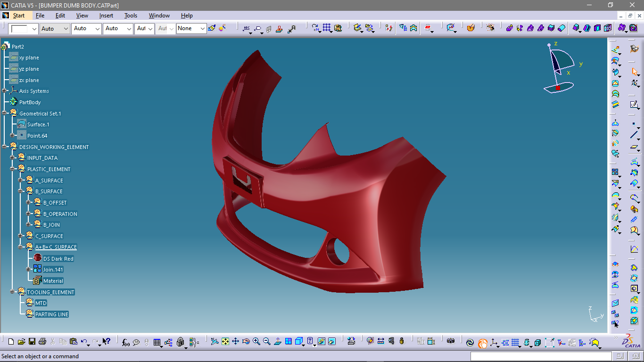Toggle Hide/Show icon in bottom toolbar

click(322, 341)
